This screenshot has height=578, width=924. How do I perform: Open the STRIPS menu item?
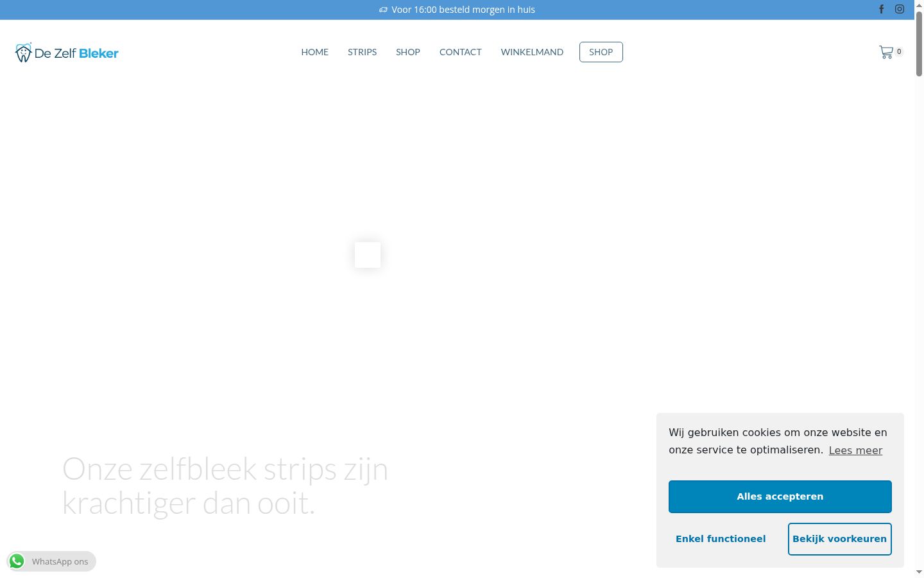(363, 52)
